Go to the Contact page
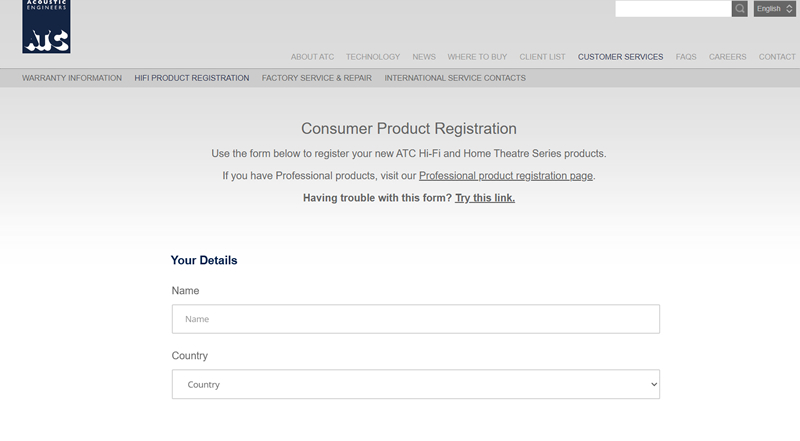This screenshot has height=441, width=800. [x=777, y=57]
